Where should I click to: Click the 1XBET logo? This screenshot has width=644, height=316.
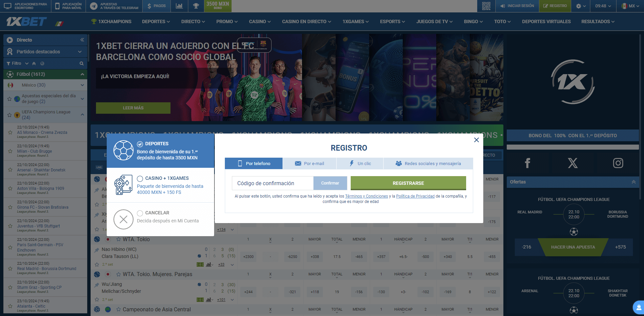[27, 21]
